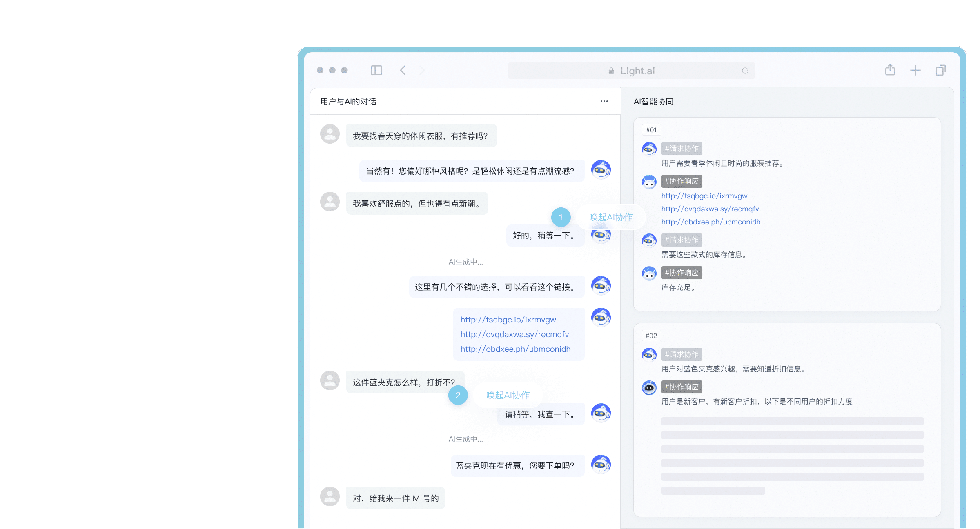Click the 'AI生成中...' status below '请稍等，我查一下。'
Screen dimensions: 980x529
click(465, 439)
